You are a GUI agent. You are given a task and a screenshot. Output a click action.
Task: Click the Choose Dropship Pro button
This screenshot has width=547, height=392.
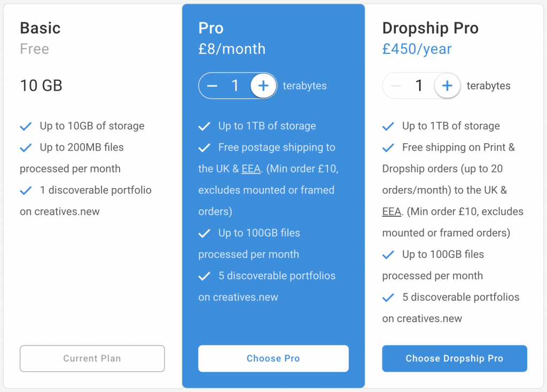point(455,358)
